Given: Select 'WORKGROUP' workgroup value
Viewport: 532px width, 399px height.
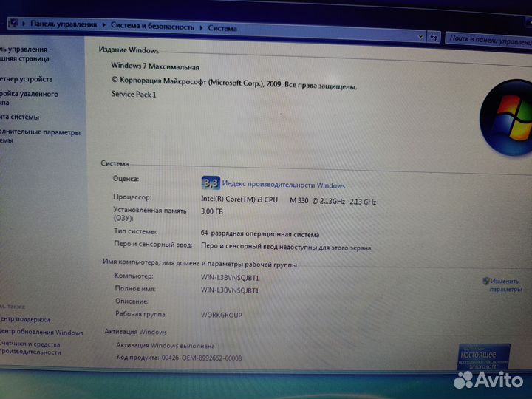Looking at the screenshot, I should [x=221, y=315].
